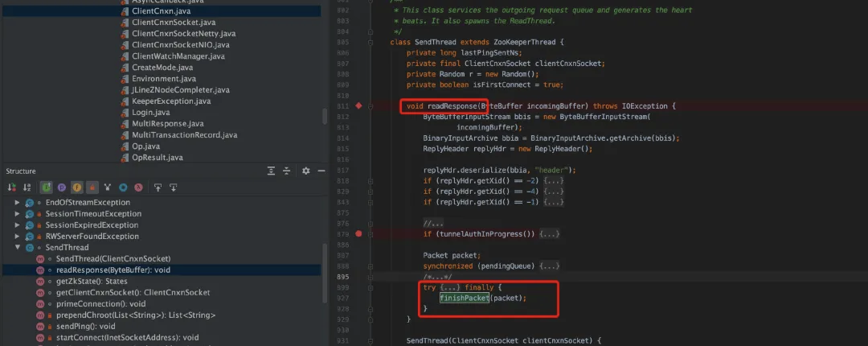
Task: Expand folded synchronized (pendingQueue) block
Action: pos(549,266)
